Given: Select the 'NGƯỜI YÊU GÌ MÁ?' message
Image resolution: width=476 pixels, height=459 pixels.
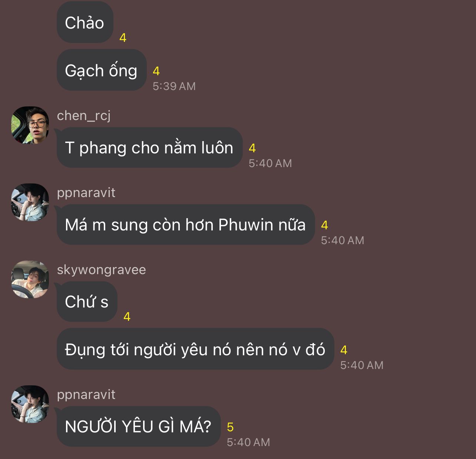Looking at the screenshot, I should tap(139, 426).
